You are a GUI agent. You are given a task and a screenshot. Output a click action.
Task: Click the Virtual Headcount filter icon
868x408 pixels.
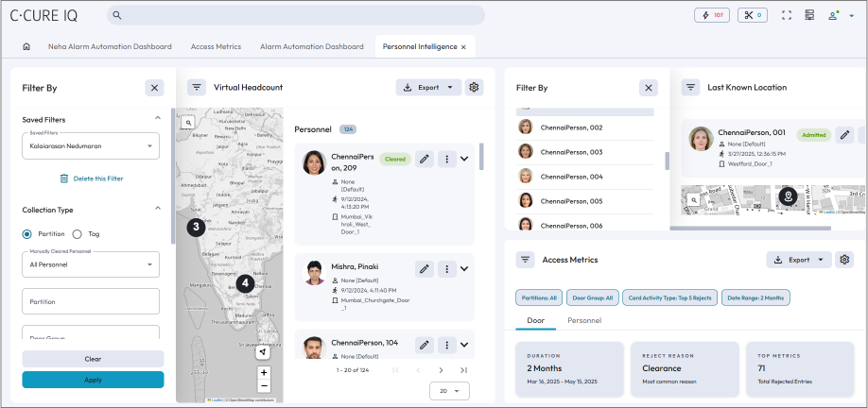(197, 87)
